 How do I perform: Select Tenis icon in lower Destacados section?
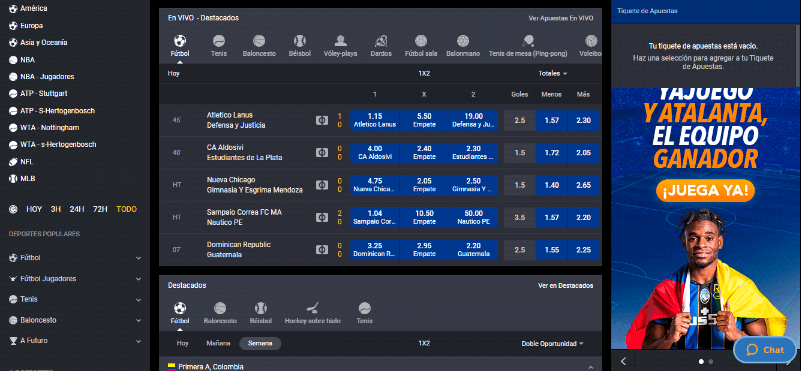coord(364,308)
